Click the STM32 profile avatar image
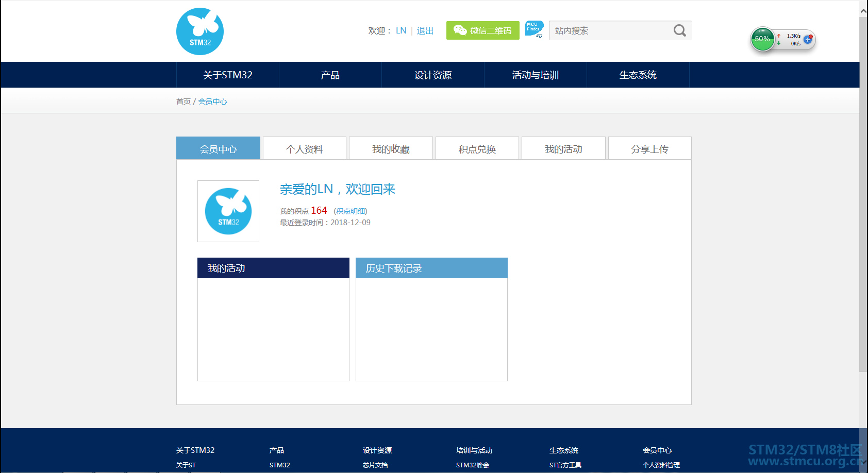This screenshot has height=473, width=868. pos(228,211)
